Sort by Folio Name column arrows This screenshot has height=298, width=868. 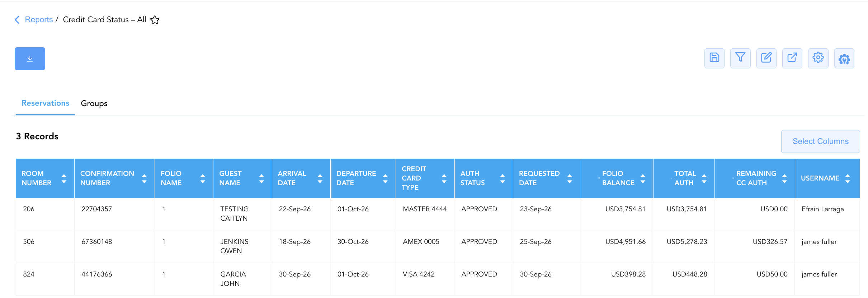[x=203, y=178]
